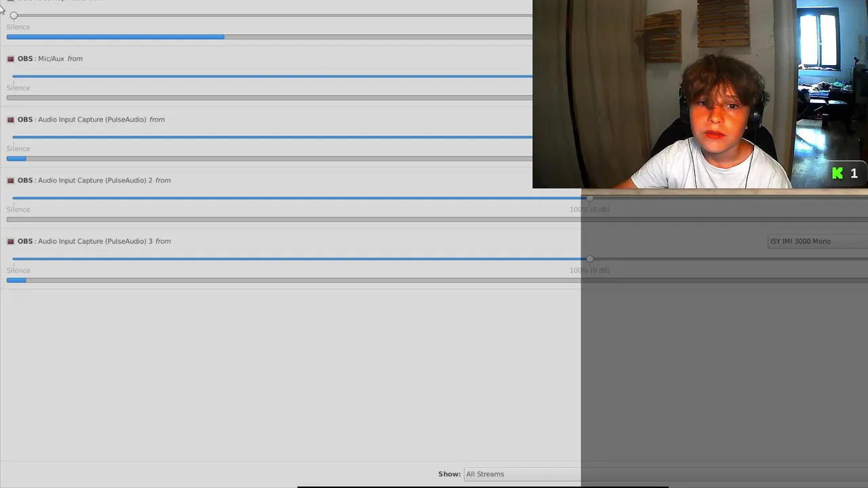The width and height of the screenshot is (868, 488).
Task: Click the 100% (0 dB) mark under Audio Input Capture 3
Action: coord(589,271)
